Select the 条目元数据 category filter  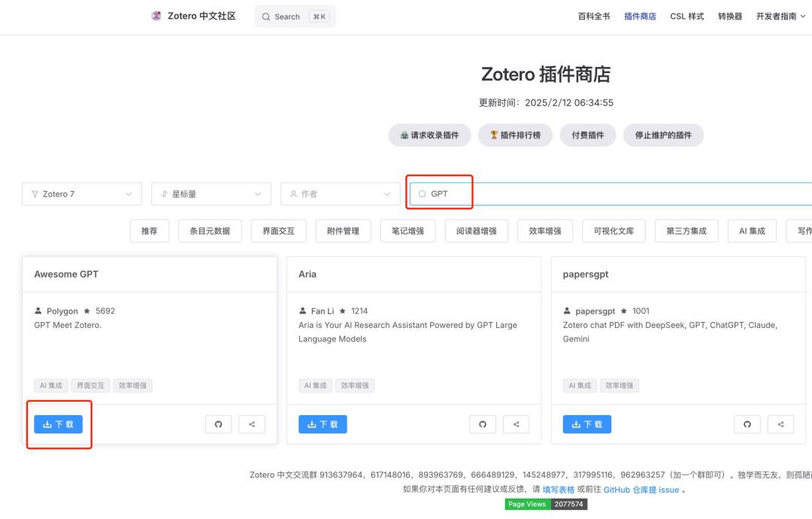210,231
